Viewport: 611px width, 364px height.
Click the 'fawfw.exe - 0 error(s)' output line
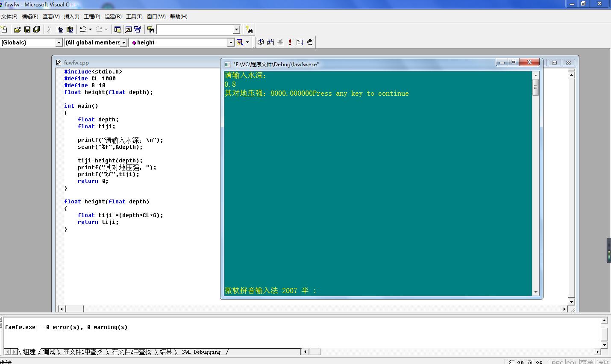coord(66,327)
